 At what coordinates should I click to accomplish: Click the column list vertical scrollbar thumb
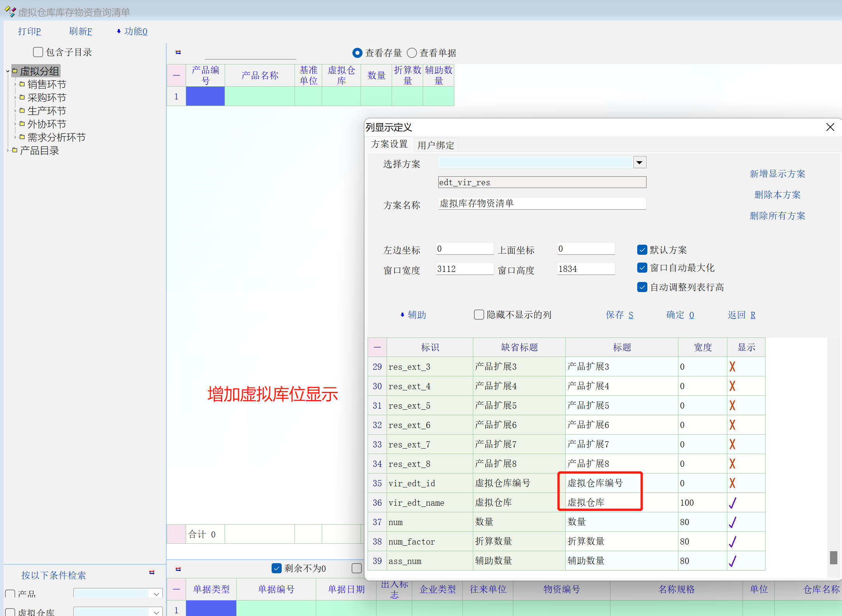833,557
